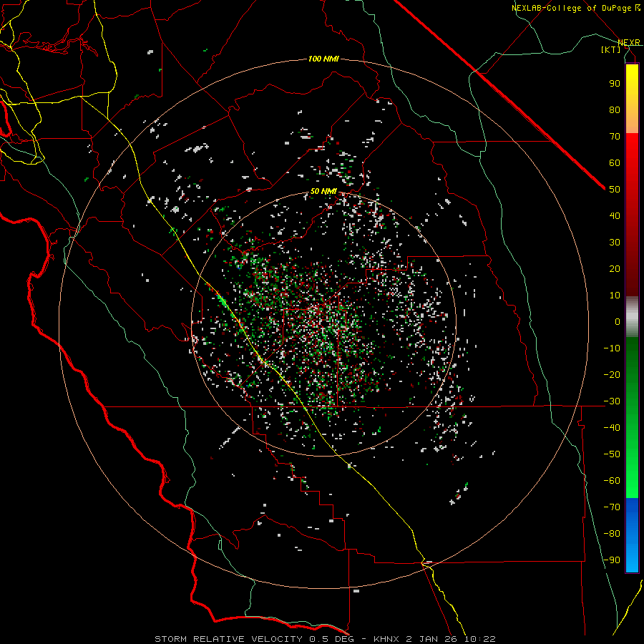Image resolution: width=644 pixels, height=644 pixels.
Task: Click the "50 NMI" range ring label
Action: (323, 191)
